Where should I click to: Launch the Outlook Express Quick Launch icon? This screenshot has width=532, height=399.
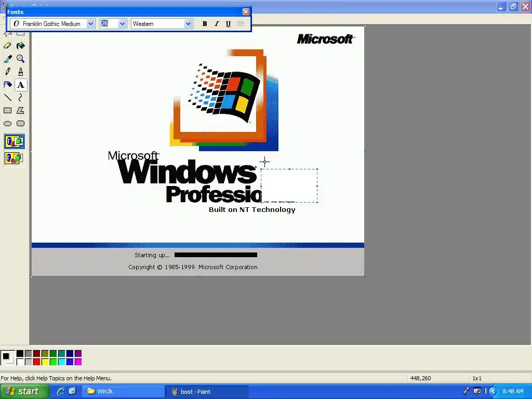[x=72, y=391]
